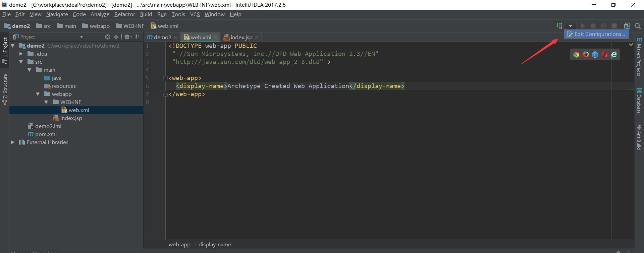The height and width of the screenshot is (253, 644).
Task: Toggle the Ant Build side panel
Action: 639,137
